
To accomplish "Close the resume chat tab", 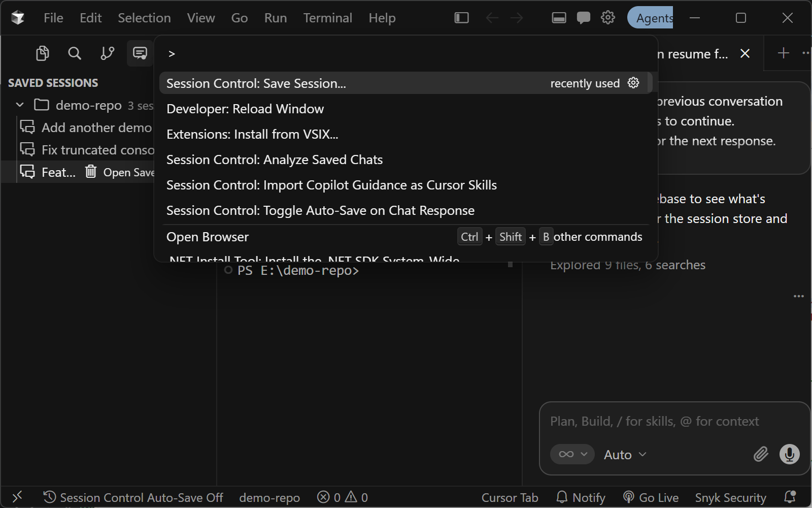I will click(745, 53).
